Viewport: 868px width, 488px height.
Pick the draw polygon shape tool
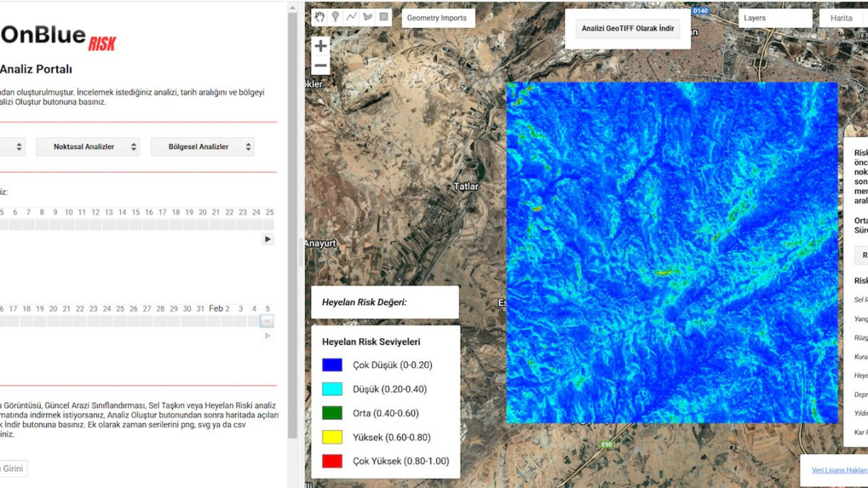point(368,17)
